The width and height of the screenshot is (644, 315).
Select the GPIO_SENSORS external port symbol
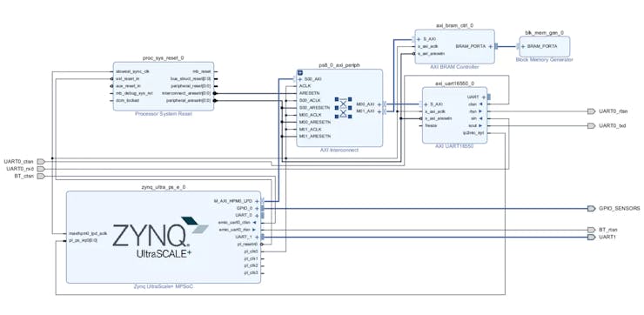pyautogui.click(x=591, y=209)
